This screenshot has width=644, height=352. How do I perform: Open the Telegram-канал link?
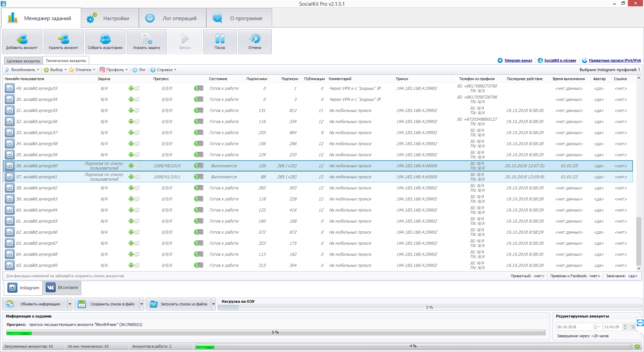tap(518, 60)
